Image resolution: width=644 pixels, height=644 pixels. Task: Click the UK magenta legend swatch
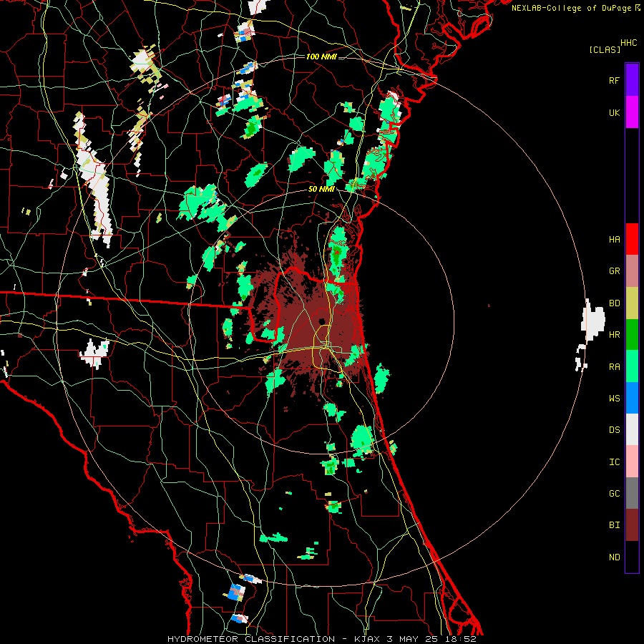pyautogui.click(x=632, y=112)
